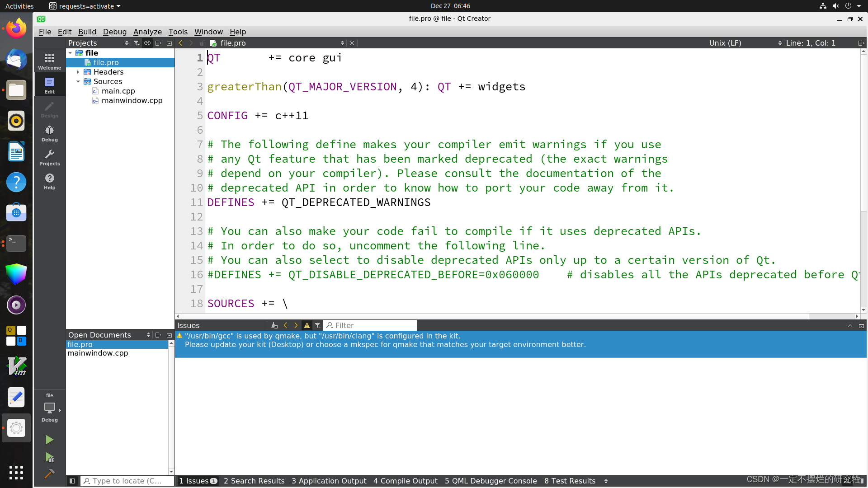Image resolution: width=868 pixels, height=488 pixels.
Task: Select main.cpp in the project tree
Action: pos(118,91)
